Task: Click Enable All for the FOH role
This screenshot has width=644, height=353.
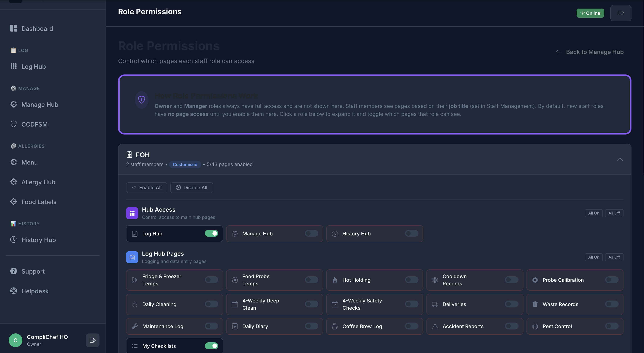Action: [147, 187]
